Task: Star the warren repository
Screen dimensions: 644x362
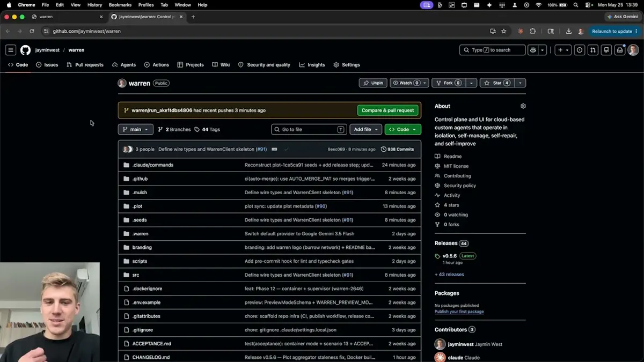Action: pos(497,83)
